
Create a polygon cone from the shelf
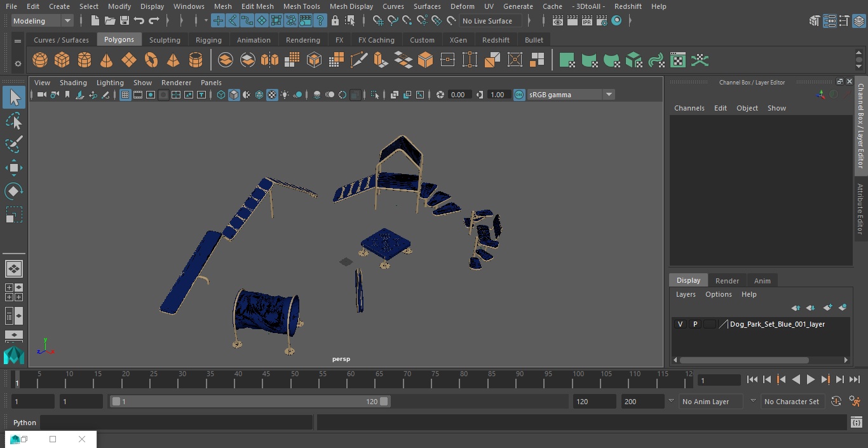(107, 60)
